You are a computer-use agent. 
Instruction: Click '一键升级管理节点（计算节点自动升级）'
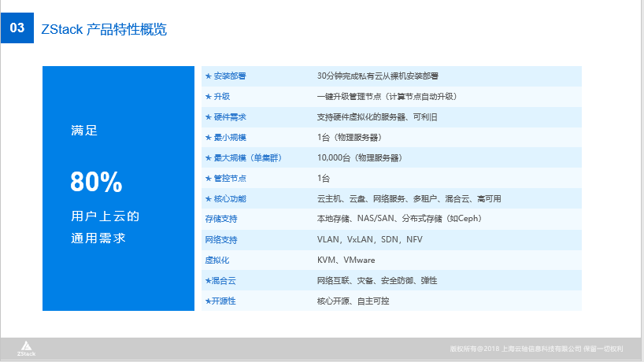387,97
